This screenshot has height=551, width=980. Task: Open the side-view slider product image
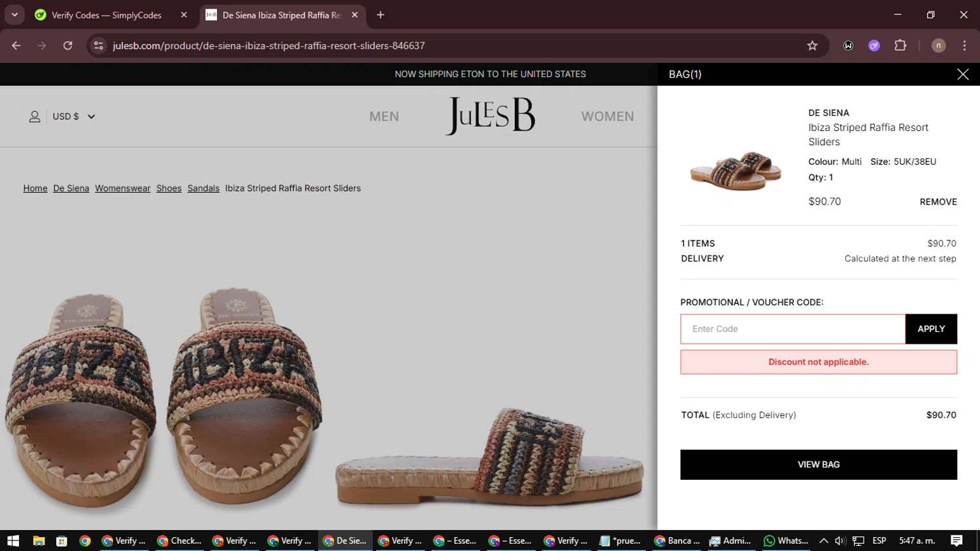point(490,458)
